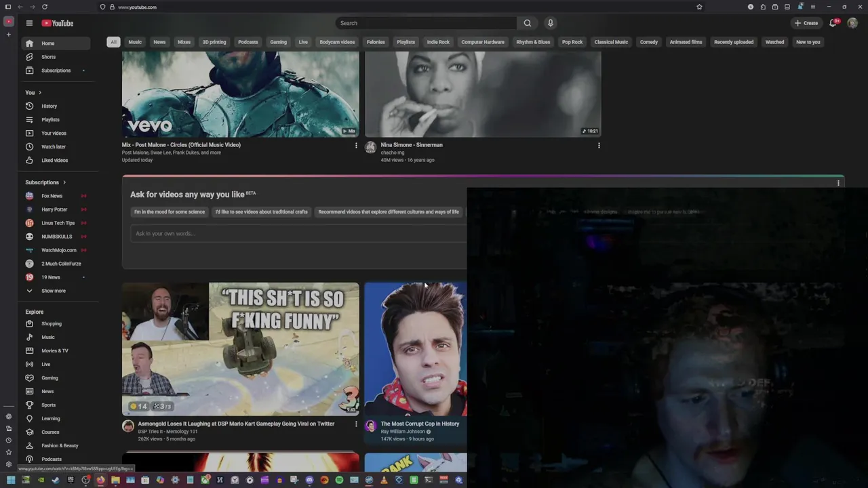
Task: Expand the Subscriptions heading chevron
Action: pos(64,182)
